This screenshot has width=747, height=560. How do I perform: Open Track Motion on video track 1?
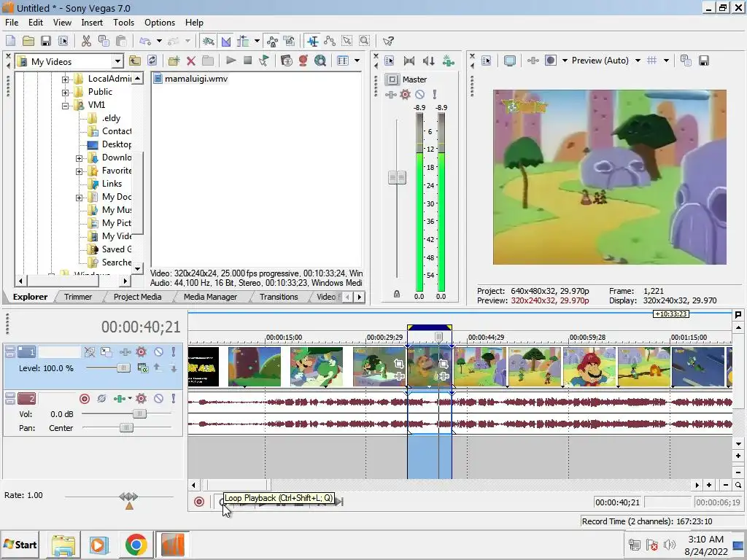click(x=106, y=352)
